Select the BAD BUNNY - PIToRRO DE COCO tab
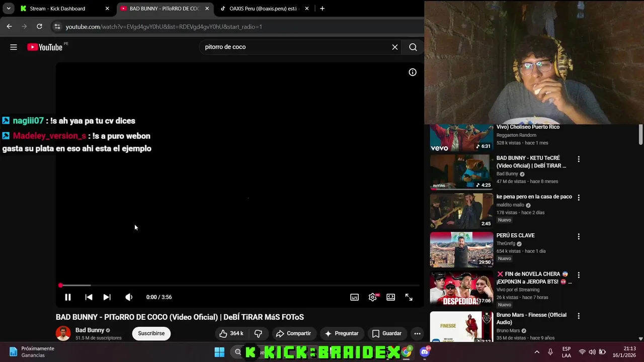The image size is (644, 362). tap(164, 9)
